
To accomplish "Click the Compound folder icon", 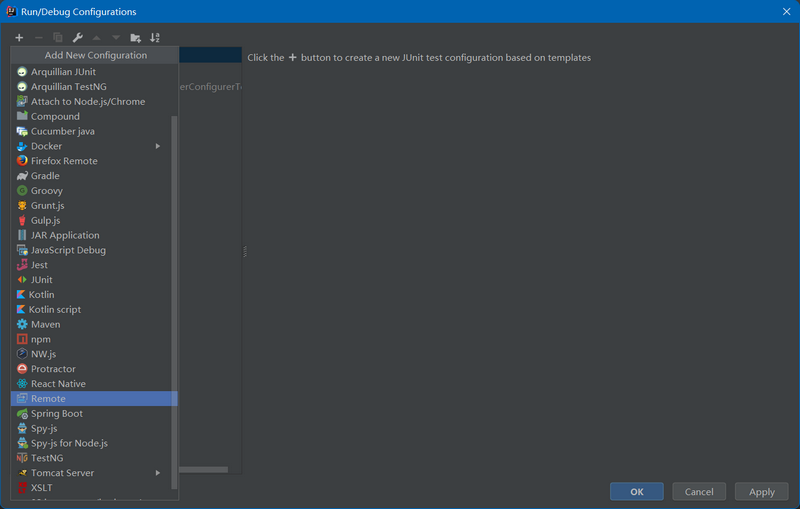I will point(22,116).
